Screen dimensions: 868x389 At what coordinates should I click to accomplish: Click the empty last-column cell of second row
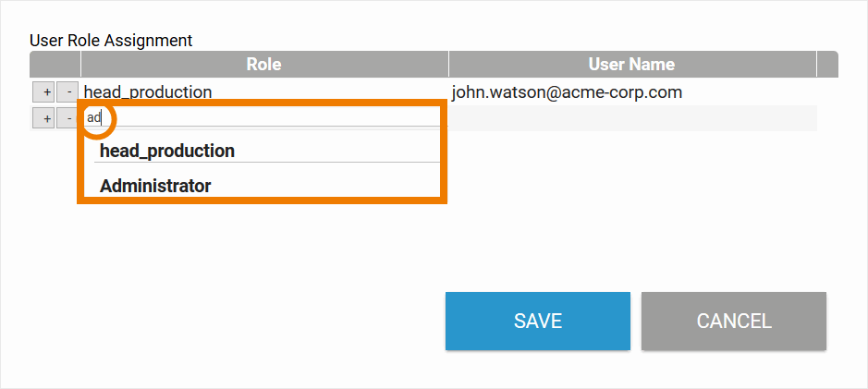tap(827, 118)
